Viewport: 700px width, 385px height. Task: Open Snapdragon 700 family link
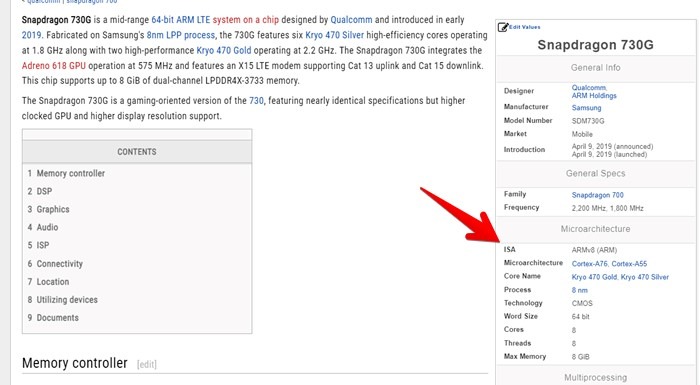point(598,195)
